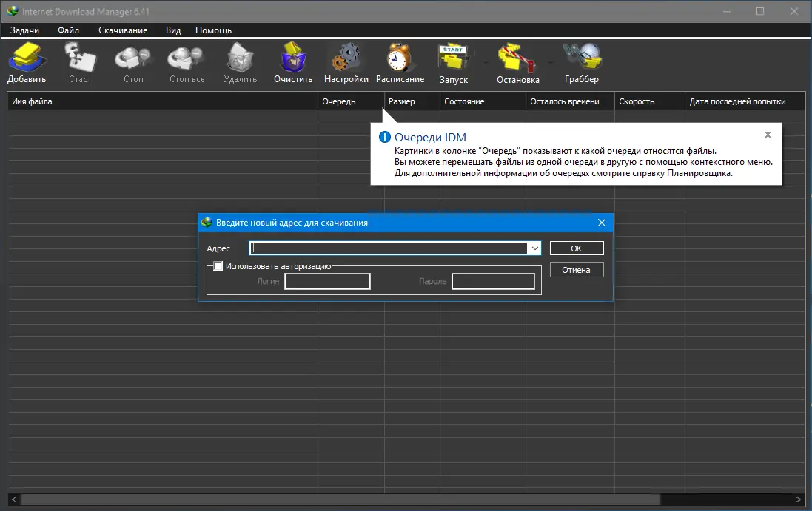Enable the Использовать авторизацию checkbox
The image size is (812, 511).
(218, 265)
